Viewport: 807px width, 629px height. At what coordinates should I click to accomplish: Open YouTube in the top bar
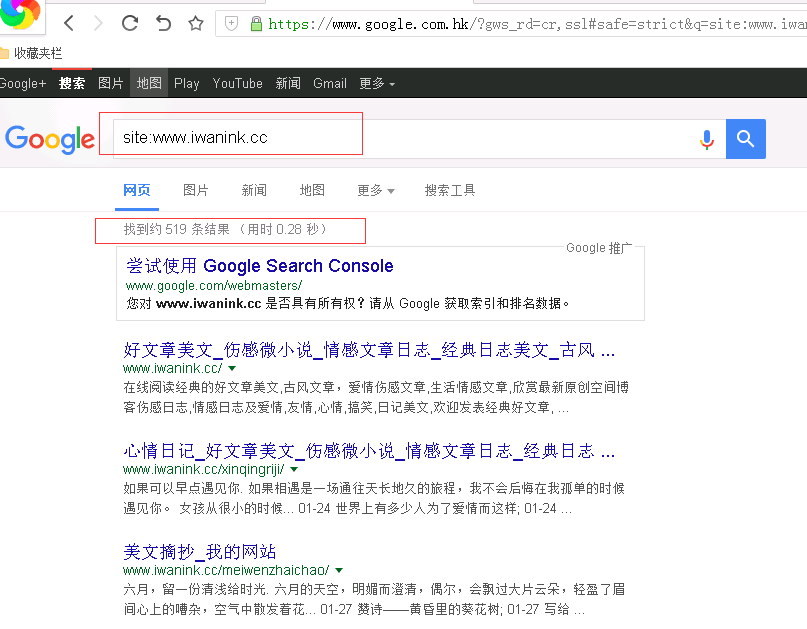coord(237,83)
